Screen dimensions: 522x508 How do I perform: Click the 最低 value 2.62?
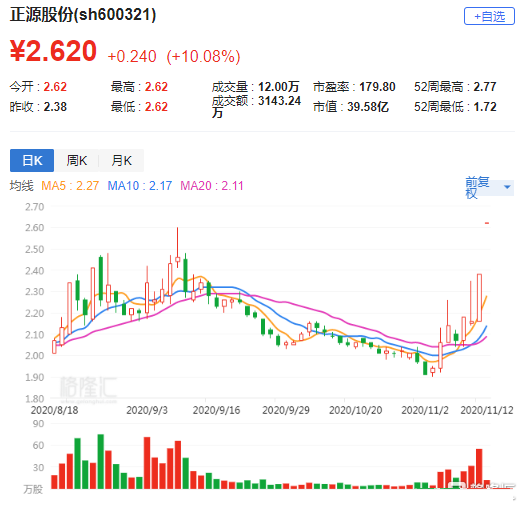click(x=156, y=107)
